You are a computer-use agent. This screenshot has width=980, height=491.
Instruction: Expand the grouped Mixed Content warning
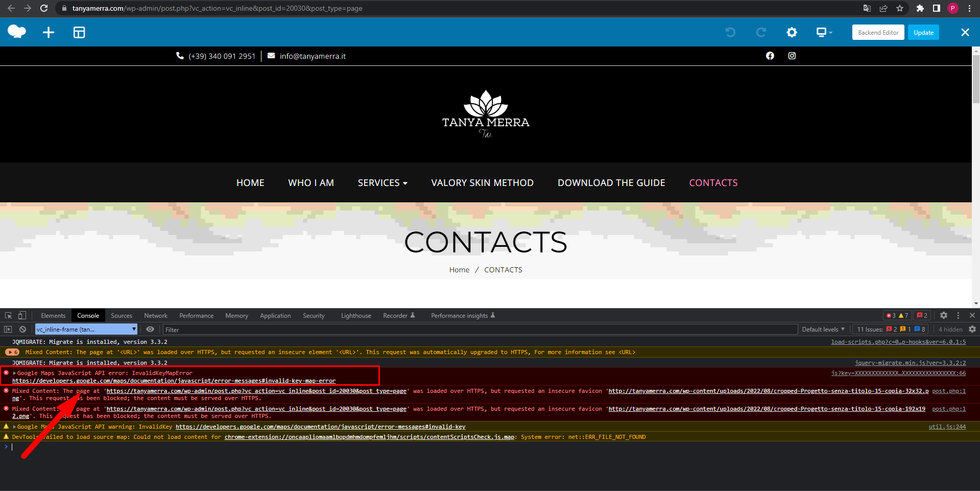click(12, 353)
